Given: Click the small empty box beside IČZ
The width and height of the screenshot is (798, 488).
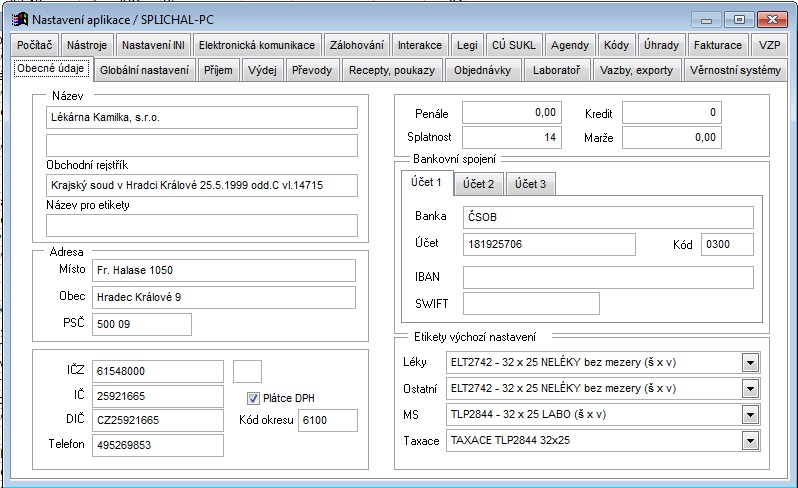Looking at the screenshot, I should coord(247,371).
